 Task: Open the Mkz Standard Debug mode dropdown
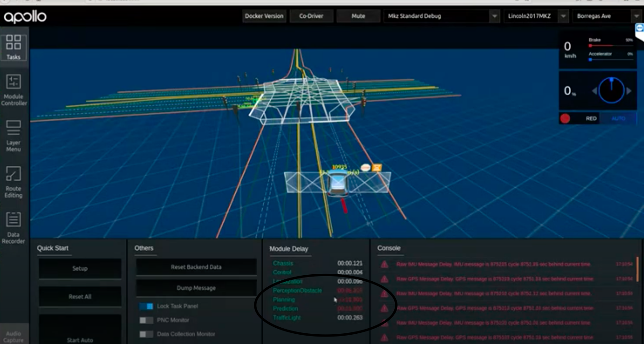point(440,16)
